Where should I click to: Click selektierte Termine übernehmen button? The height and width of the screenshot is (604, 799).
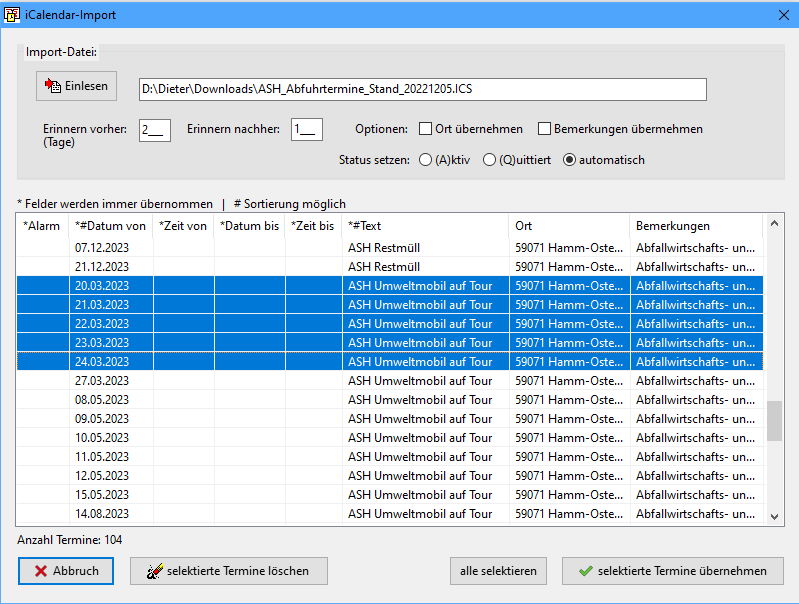click(673, 571)
